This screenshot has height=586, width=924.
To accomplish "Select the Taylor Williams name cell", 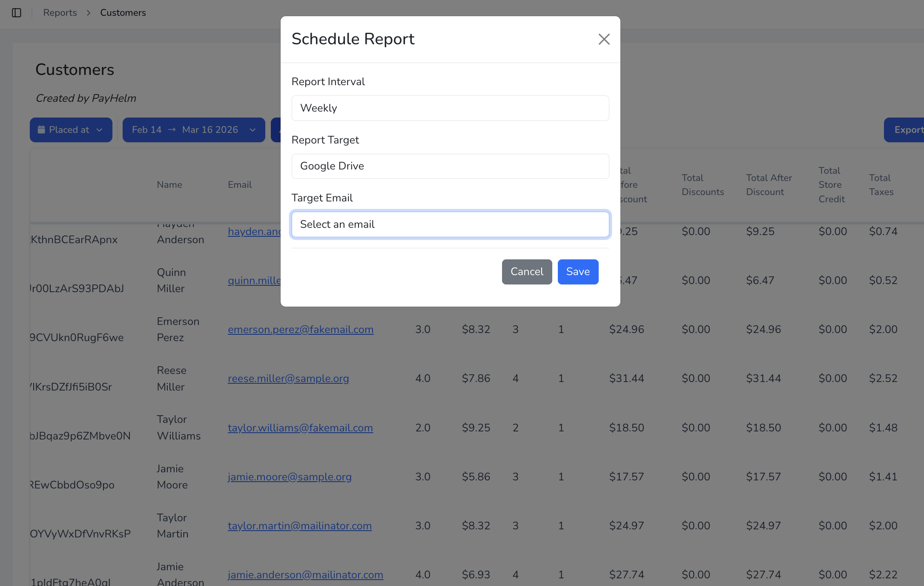I will (179, 428).
